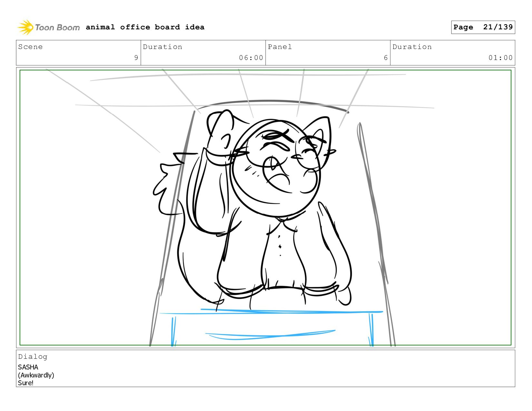Click the panel number 6
532x411 pixels.
[x=386, y=58]
